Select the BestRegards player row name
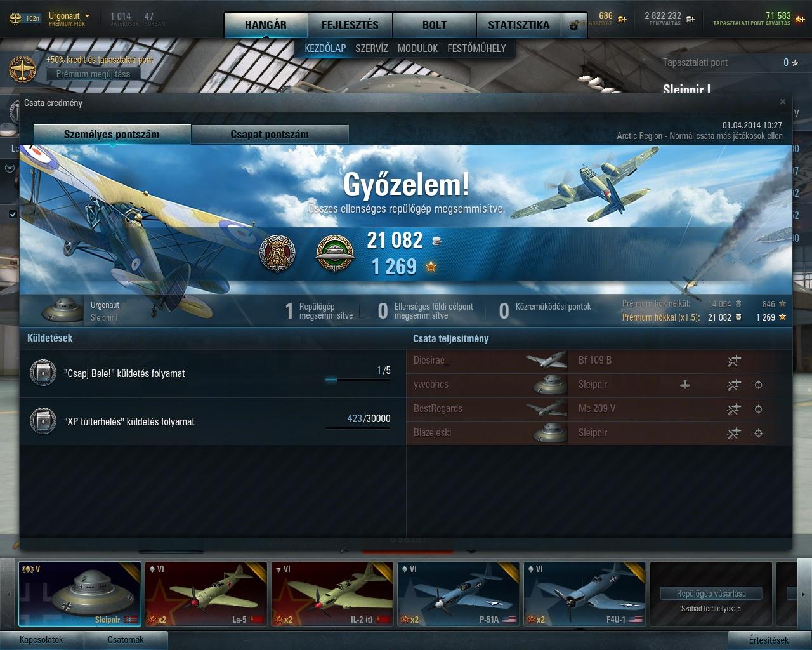 click(x=438, y=409)
